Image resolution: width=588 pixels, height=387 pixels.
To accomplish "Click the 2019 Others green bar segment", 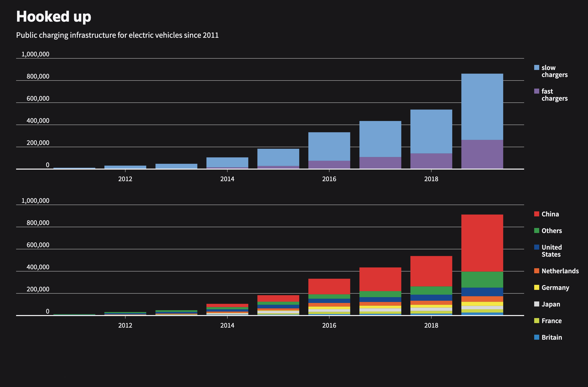I will click(482, 280).
